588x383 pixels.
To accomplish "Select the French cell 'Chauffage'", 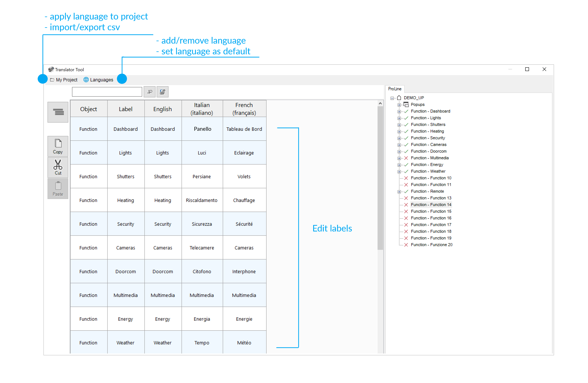I will (244, 200).
